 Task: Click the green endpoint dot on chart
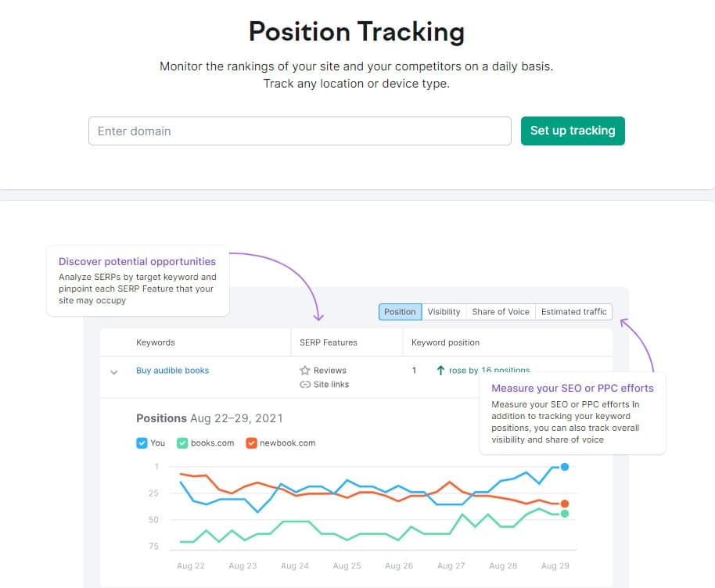[x=565, y=514]
